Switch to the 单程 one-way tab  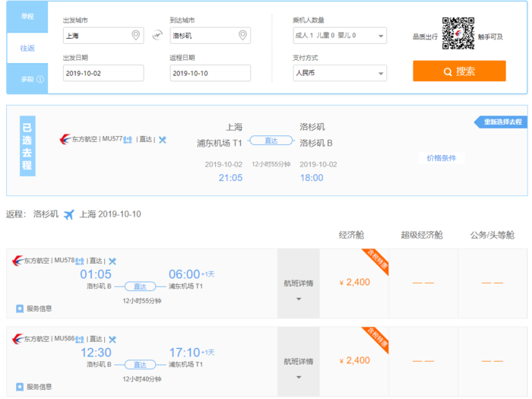point(27,16)
